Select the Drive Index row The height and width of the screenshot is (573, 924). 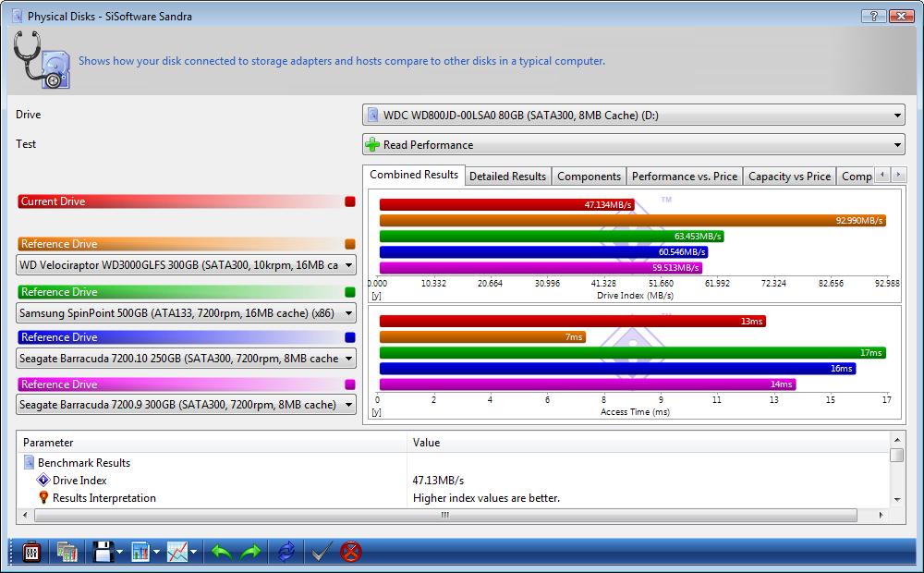[454, 481]
